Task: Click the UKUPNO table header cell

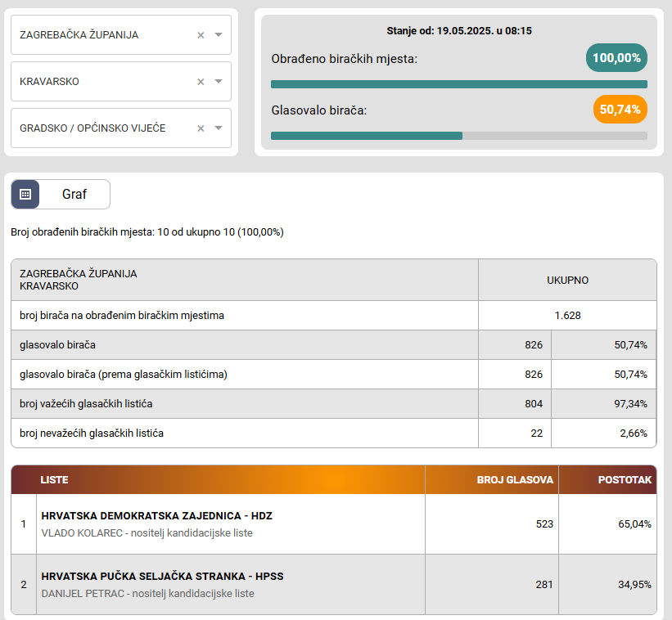Action: point(567,280)
